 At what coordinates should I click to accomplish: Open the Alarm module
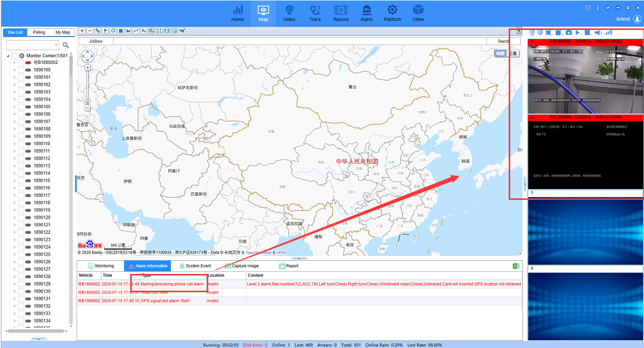pyautogui.click(x=366, y=13)
